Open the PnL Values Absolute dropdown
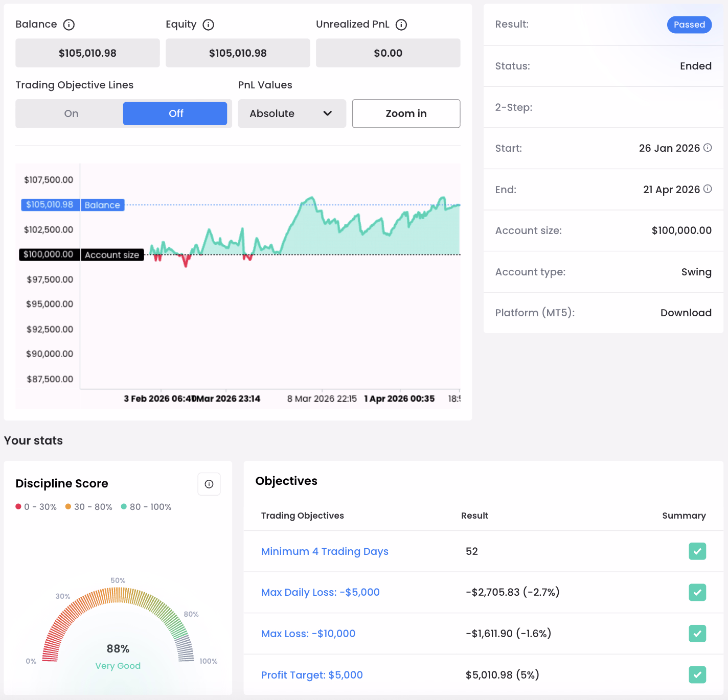Screen dimensions: 728x700 (x=292, y=113)
